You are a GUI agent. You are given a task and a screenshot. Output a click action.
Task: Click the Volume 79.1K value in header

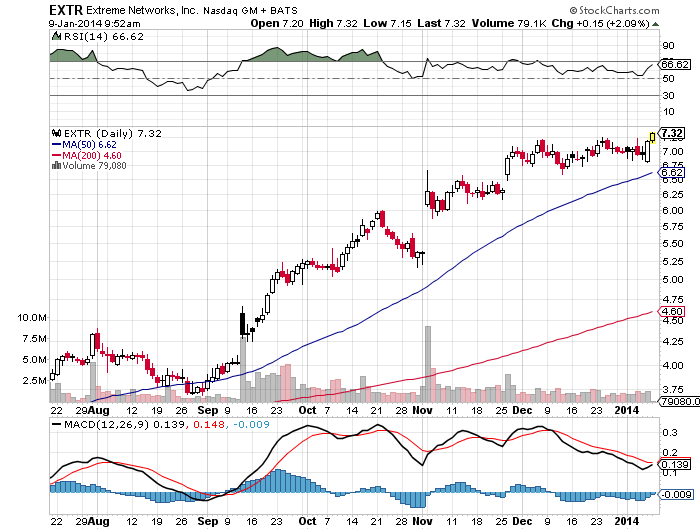[x=509, y=23]
